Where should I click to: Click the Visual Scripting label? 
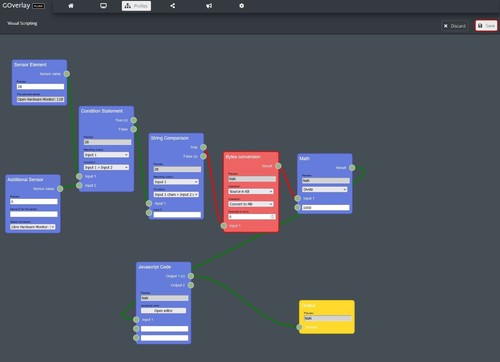[22, 23]
